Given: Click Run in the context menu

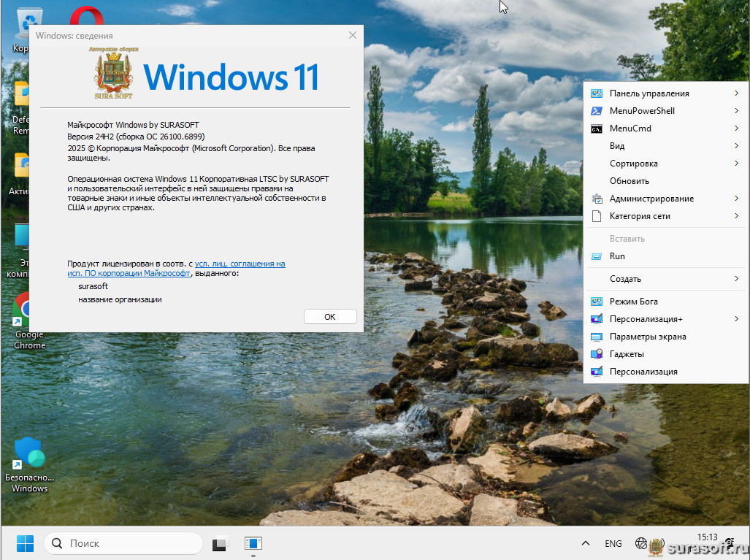Looking at the screenshot, I should tap(617, 256).
